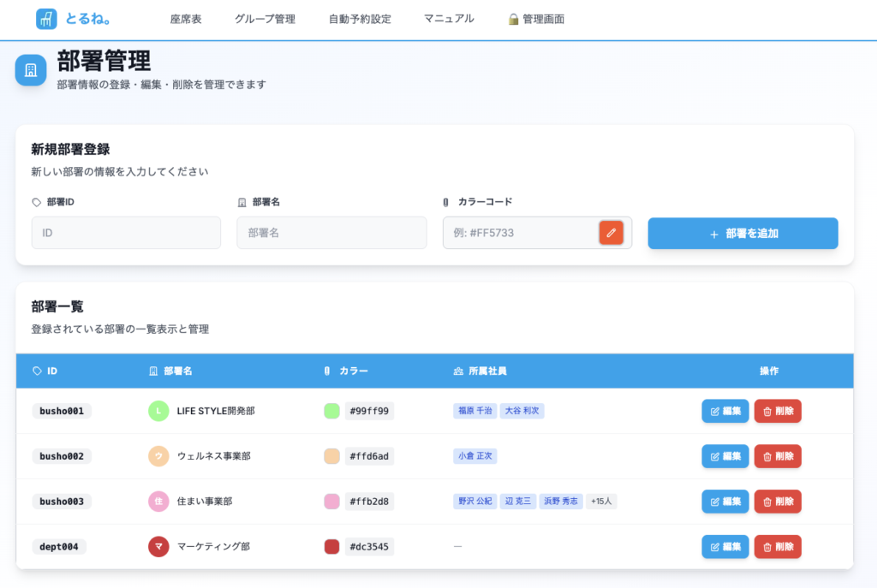Click the とるね。 chair logo icon
877x588 pixels.
[x=46, y=19]
